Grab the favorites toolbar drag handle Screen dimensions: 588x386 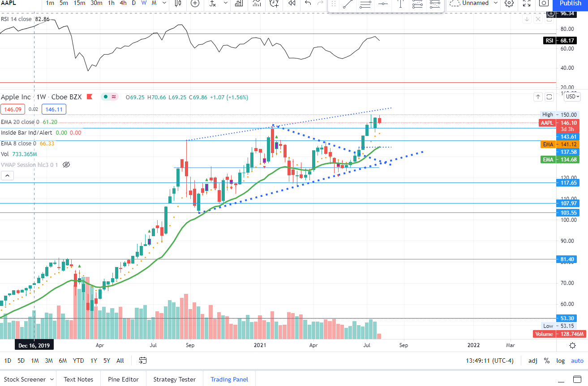[333, 4]
